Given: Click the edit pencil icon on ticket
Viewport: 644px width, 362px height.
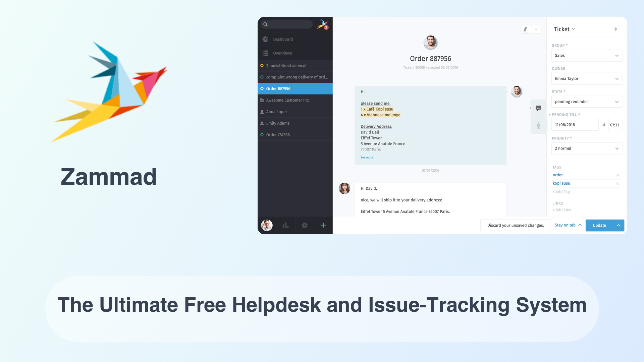Looking at the screenshot, I should click(526, 29).
